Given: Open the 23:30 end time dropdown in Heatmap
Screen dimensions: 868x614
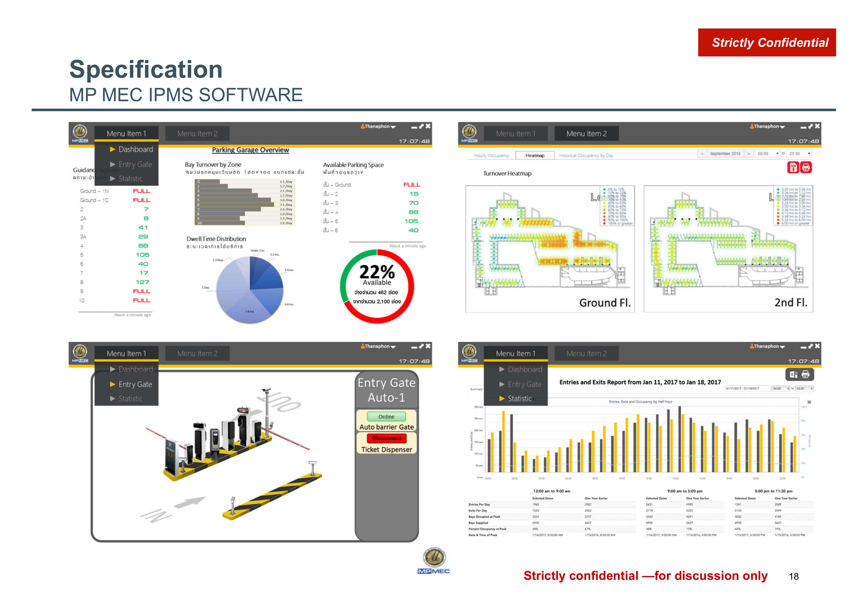Looking at the screenshot, I should point(799,154).
